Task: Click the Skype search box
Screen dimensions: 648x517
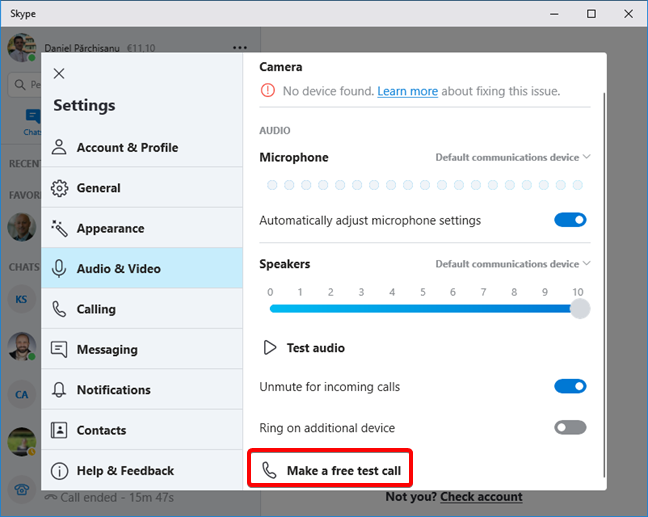Action: [25, 85]
